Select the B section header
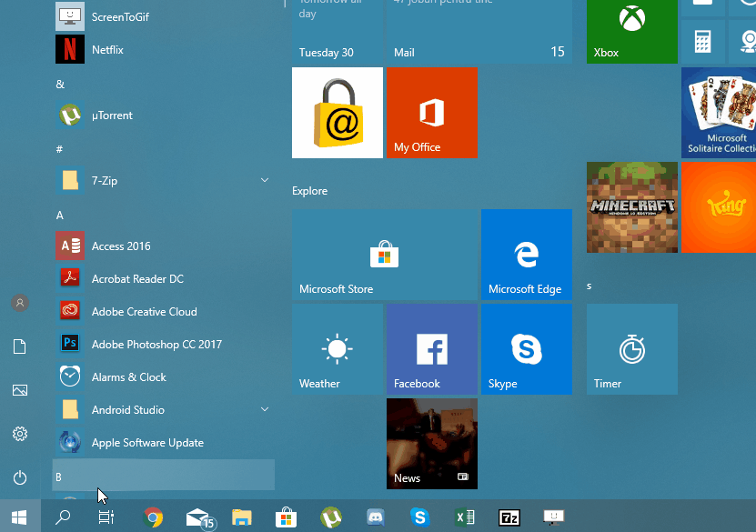The image size is (756, 532). [58, 476]
